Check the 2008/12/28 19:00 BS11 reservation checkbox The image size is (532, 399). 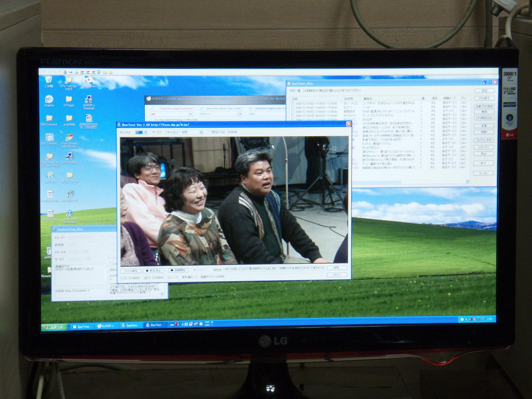coord(293,108)
